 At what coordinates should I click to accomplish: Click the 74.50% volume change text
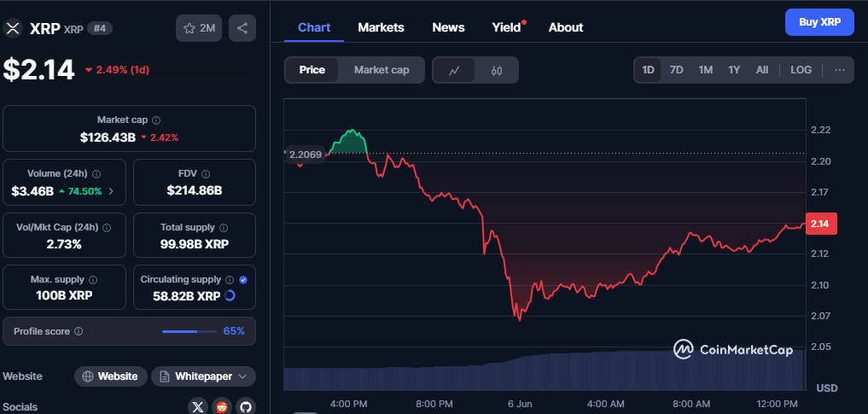84,191
